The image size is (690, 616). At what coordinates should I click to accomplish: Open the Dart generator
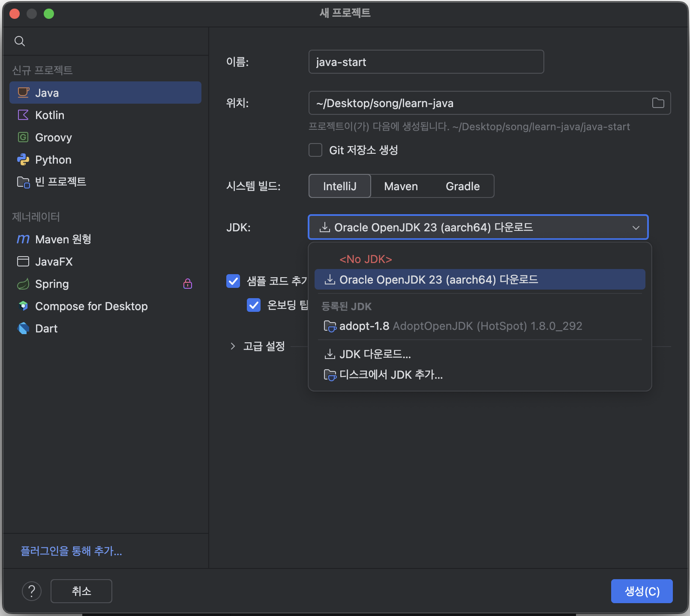pos(105,328)
